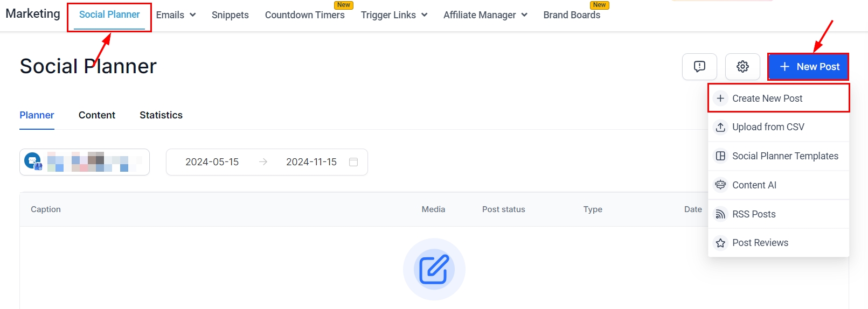The width and height of the screenshot is (868, 309).
Task: Click the edit pencil empty-state icon
Action: click(x=434, y=269)
